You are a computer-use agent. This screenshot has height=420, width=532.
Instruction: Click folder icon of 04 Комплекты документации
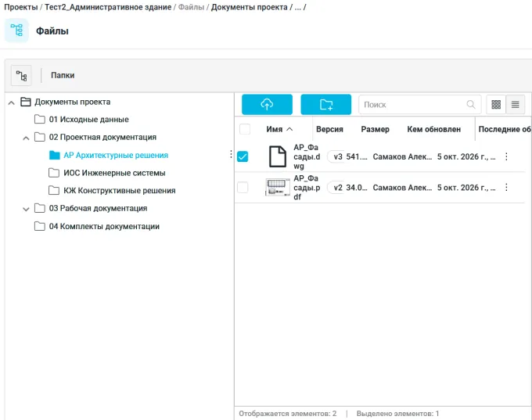(x=40, y=226)
